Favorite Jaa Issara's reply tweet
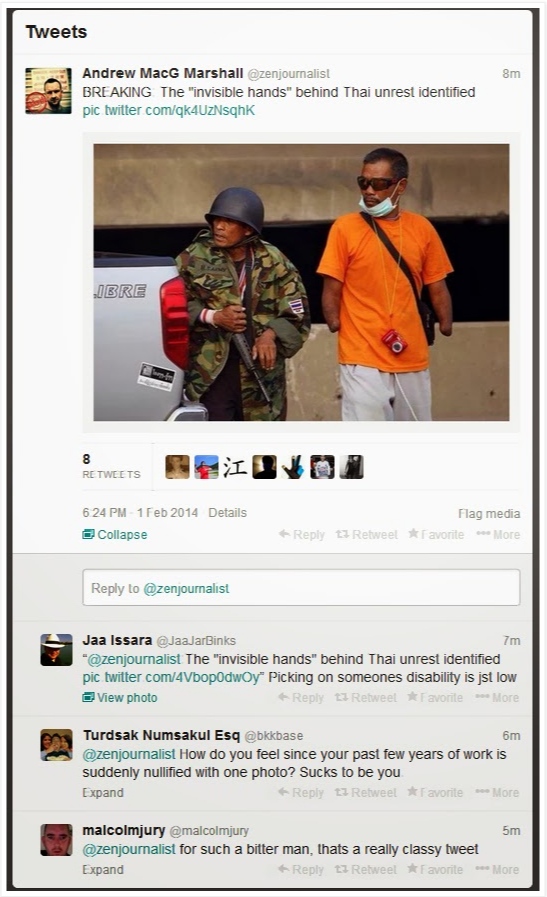The height and width of the screenshot is (897, 547). pyautogui.click(x=435, y=697)
